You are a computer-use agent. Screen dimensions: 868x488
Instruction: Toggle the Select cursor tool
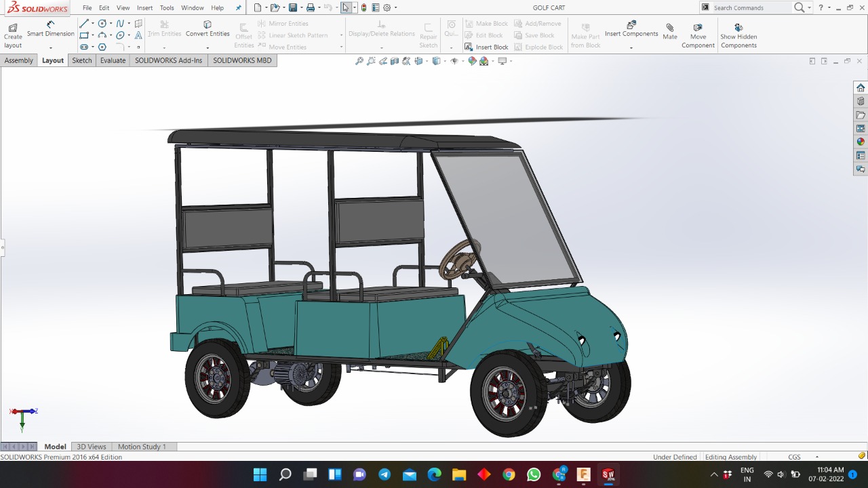tap(346, 7)
